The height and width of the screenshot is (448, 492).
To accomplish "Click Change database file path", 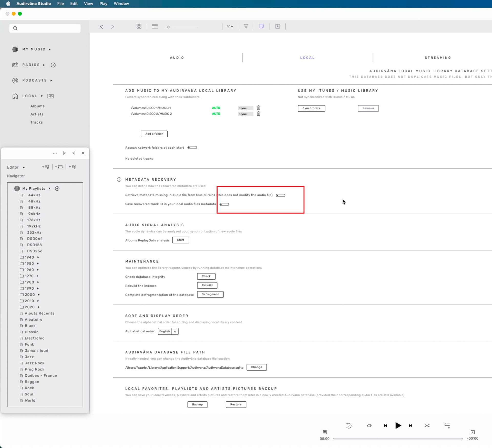I will point(257,367).
